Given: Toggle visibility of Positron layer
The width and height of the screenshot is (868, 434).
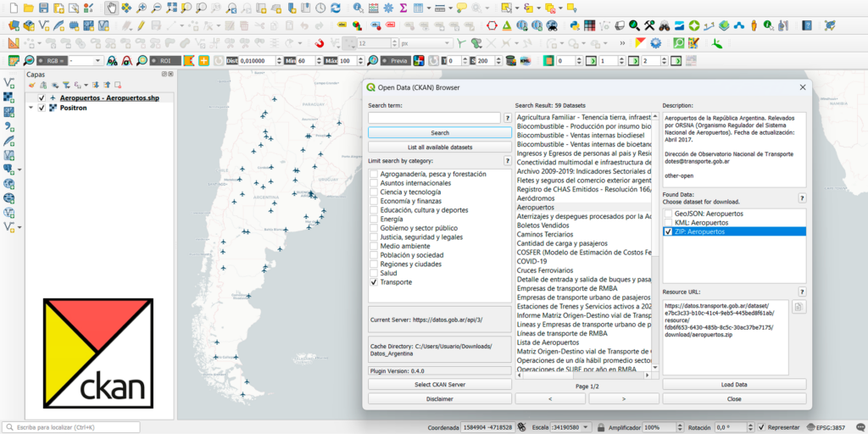Looking at the screenshot, I should click(x=42, y=108).
